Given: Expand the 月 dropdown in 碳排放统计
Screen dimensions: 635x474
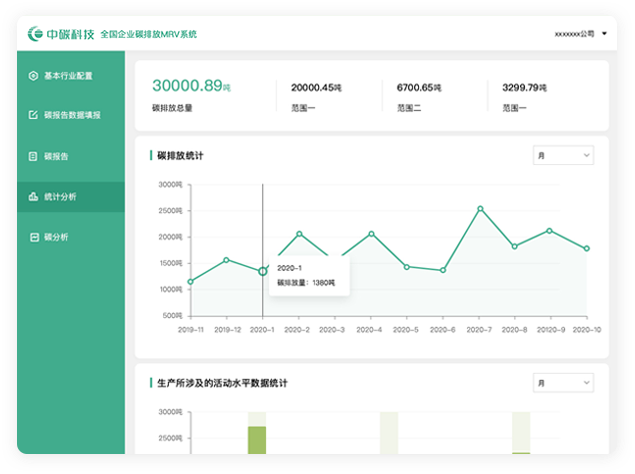Looking at the screenshot, I should [x=564, y=155].
